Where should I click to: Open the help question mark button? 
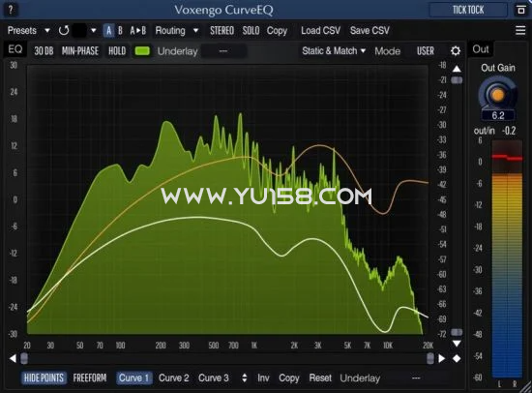pos(11,10)
